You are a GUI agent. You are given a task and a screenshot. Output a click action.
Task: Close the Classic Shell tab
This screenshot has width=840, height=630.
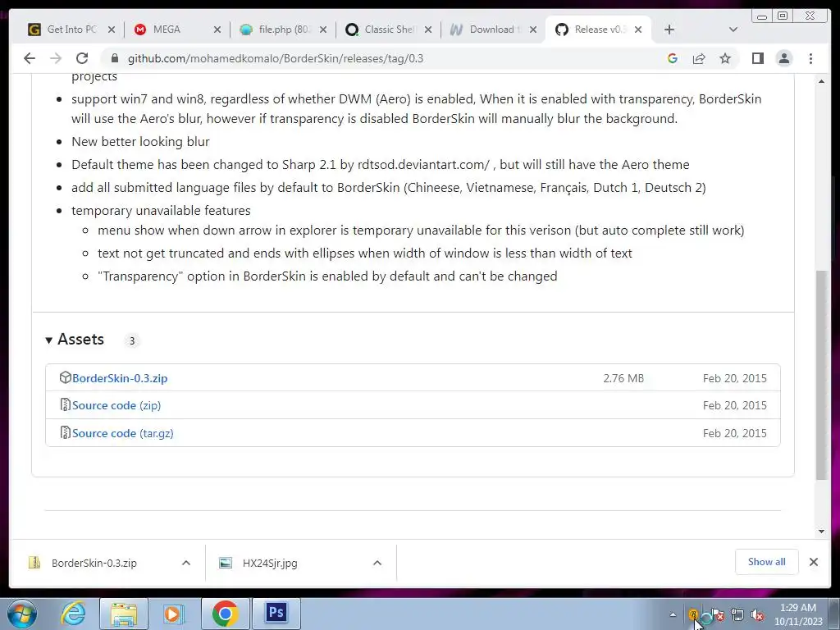[x=428, y=30]
